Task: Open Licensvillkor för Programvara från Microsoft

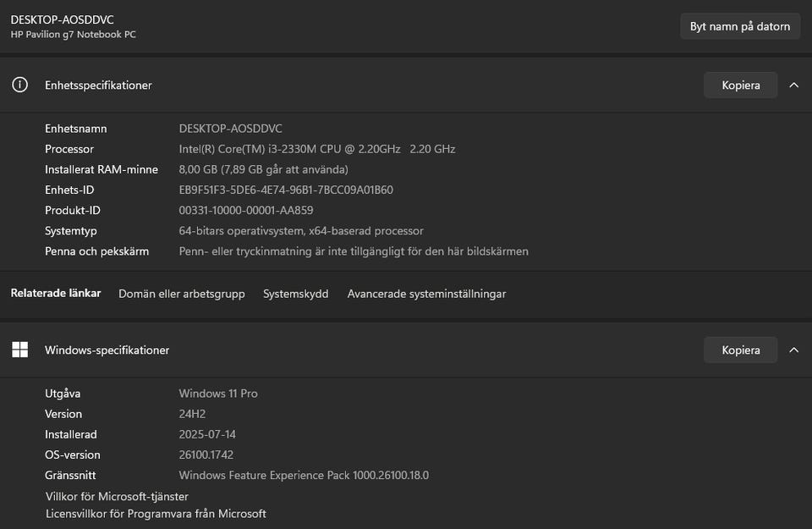Action: 156,513
